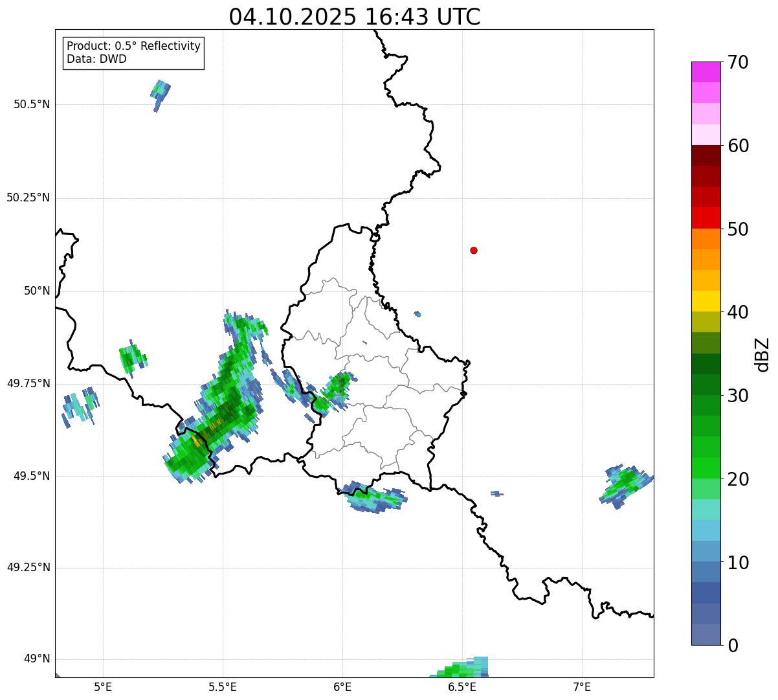Click the olive colorbar swatch just below 40
778x700 pixels.
(706, 322)
